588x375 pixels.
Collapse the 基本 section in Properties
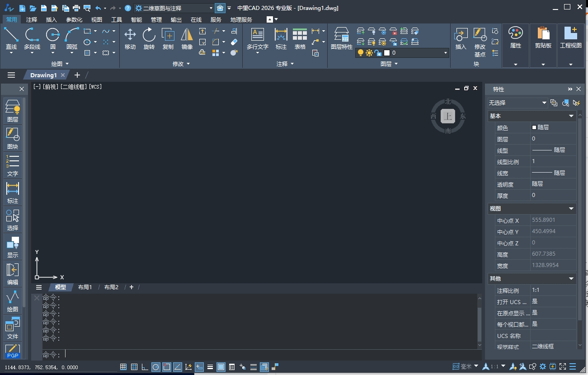(571, 116)
